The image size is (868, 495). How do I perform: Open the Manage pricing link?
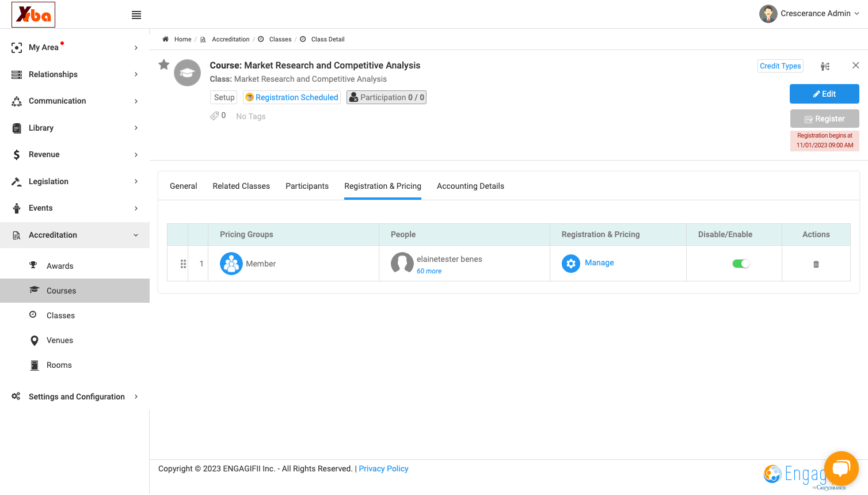(x=599, y=262)
